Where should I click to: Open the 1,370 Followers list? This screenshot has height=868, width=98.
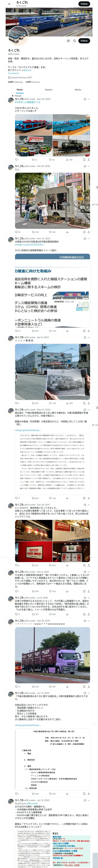33,82
